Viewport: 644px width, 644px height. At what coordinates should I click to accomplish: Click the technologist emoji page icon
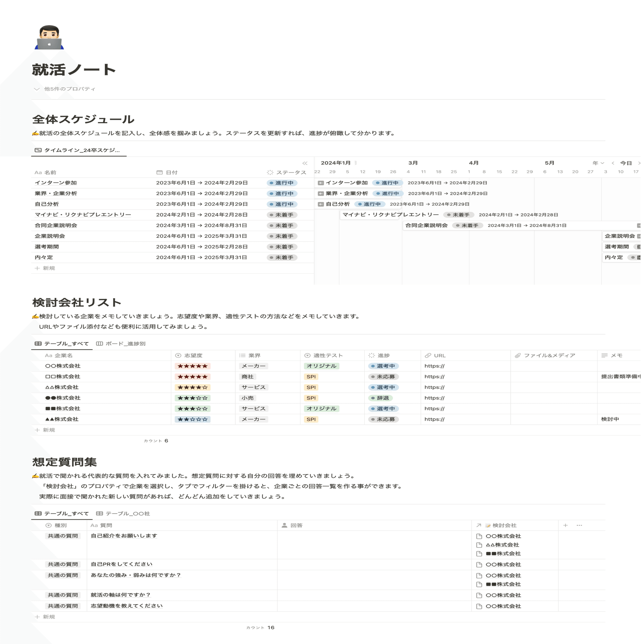coord(49,37)
